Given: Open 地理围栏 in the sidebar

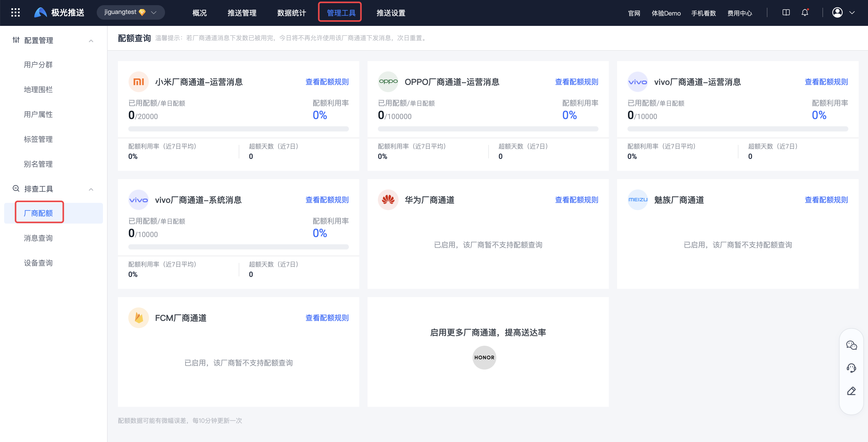Looking at the screenshot, I should click(x=38, y=89).
